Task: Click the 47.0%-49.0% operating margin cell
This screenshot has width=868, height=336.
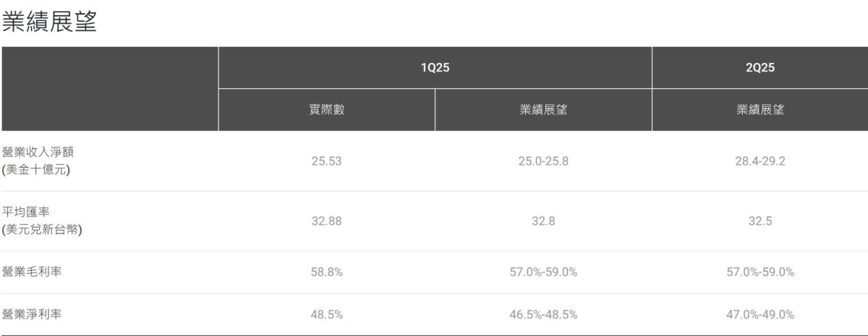Action: pyautogui.click(x=759, y=315)
